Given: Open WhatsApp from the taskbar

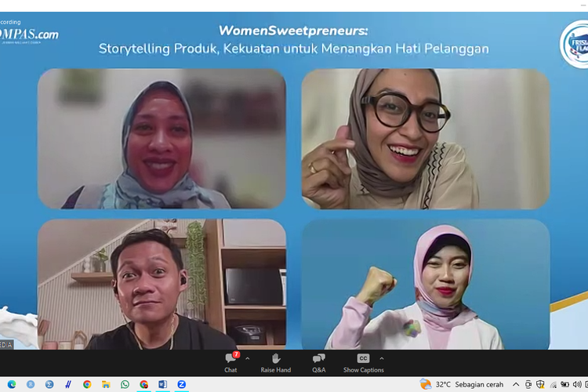Looking at the screenshot, I should tap(125, 384).
